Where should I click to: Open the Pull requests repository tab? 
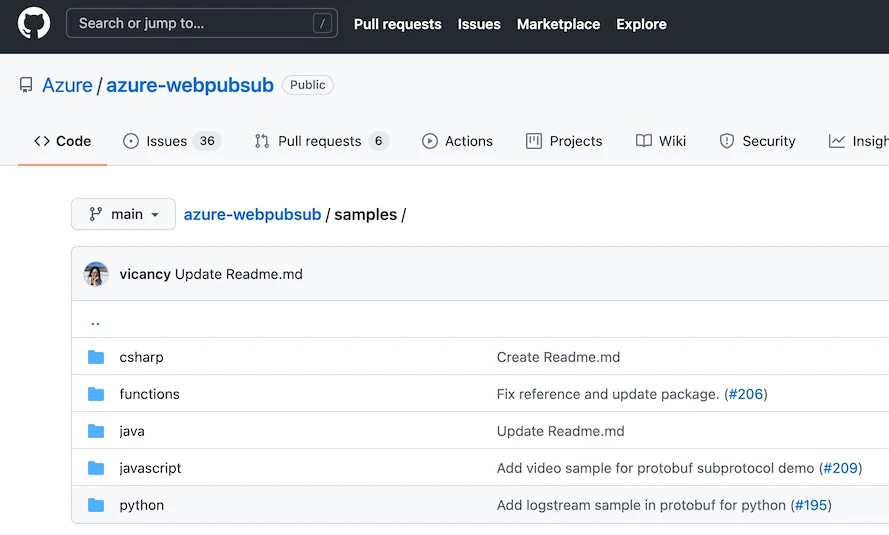pos(321,141)
